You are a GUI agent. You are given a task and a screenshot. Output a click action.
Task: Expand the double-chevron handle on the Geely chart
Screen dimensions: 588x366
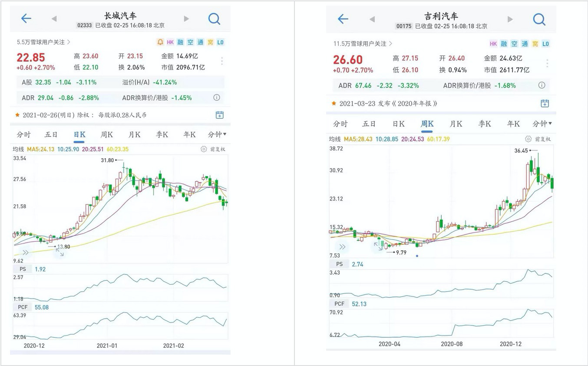343,246
